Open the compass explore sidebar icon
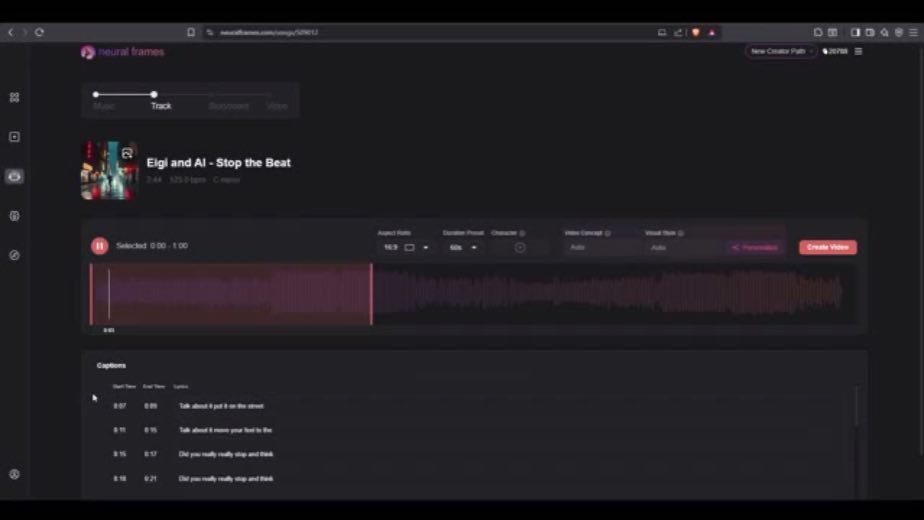The width and height of the screenshot is (924, 520). pos(15,255)
